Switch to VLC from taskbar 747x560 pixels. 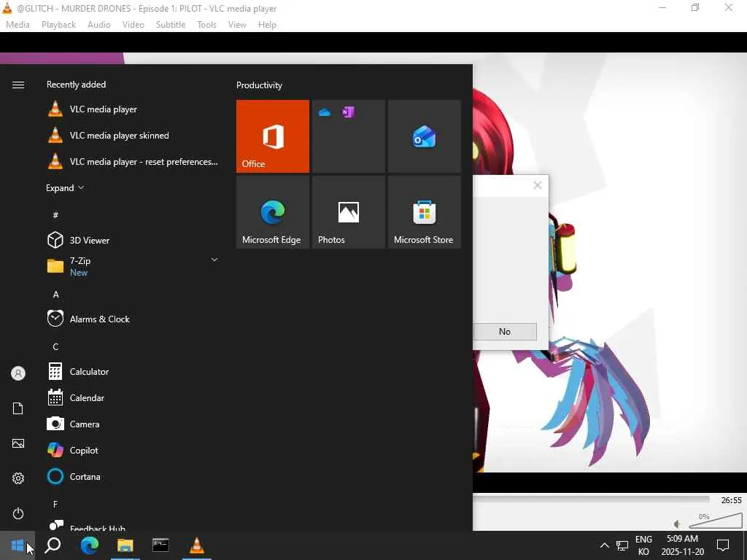197,545
